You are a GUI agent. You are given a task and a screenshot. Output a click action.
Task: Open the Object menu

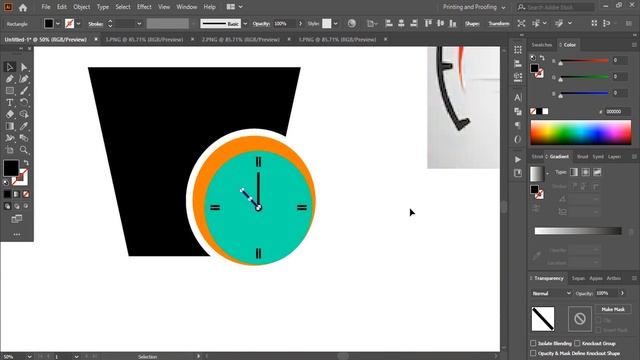(x=82, y=7)
